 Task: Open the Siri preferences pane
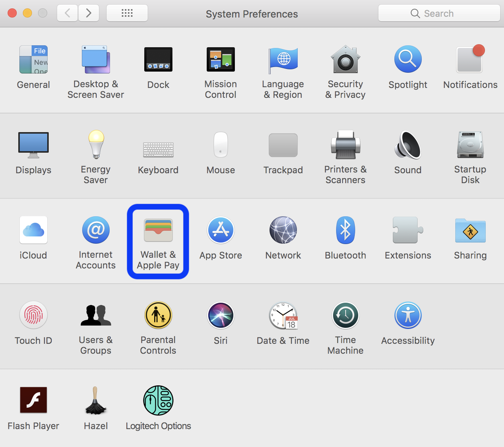point(220,316)
